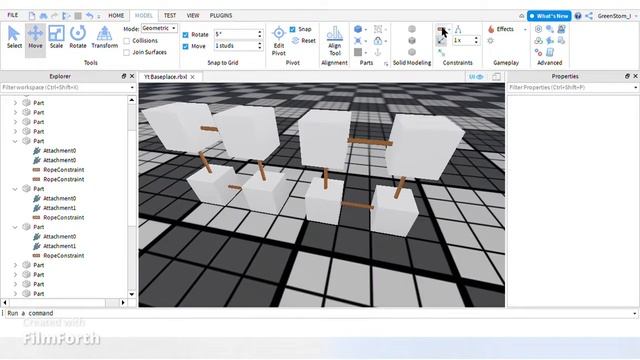Collapse the bottom-most expanded Part in Explorer
Viewport: 640px width, 360px height.
click(15, 227)
